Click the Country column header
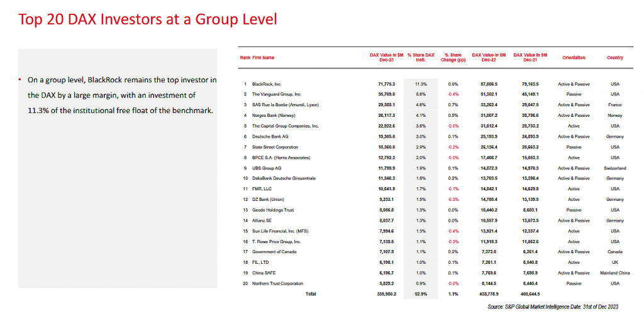The width and height of the screenshot is (644, 314). coord(614,58)
